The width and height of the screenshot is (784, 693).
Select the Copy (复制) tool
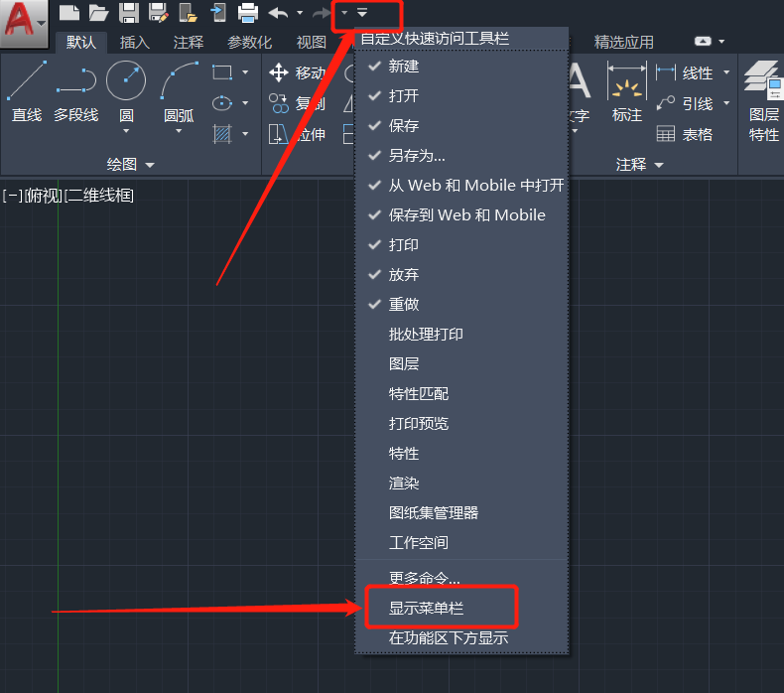coord(297,103)
